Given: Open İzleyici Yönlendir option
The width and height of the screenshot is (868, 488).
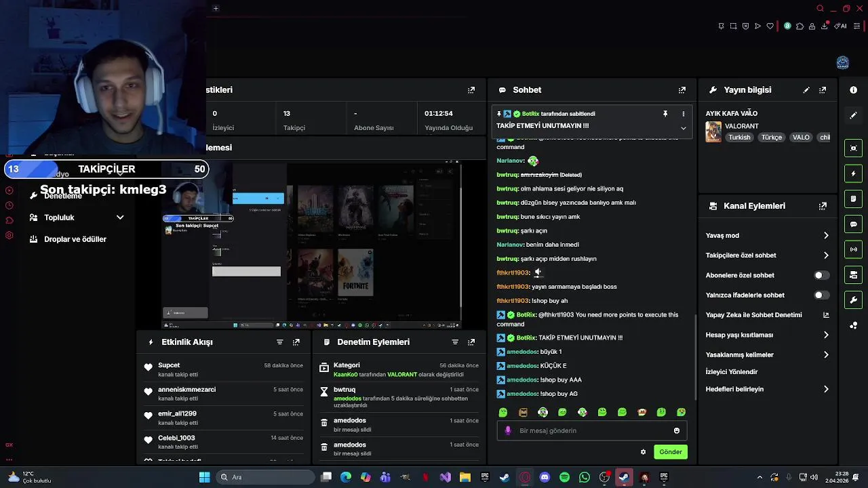Looking at the screenshot, I should point(732,372).
